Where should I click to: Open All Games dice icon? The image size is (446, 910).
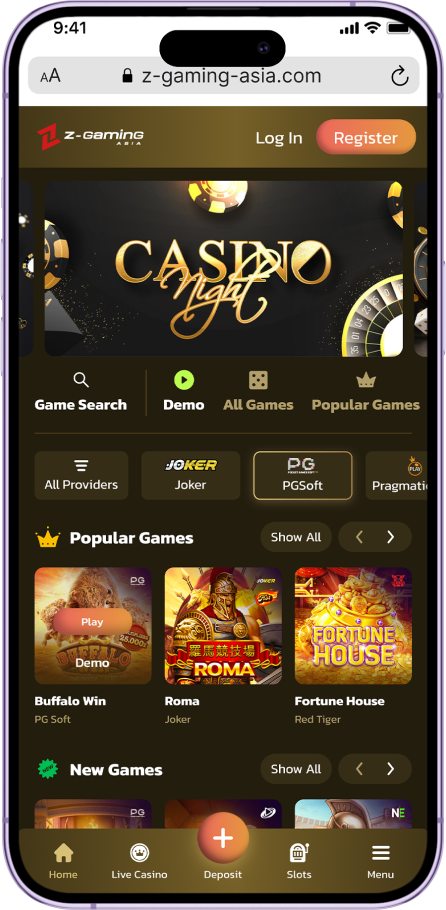coord(258,381)
